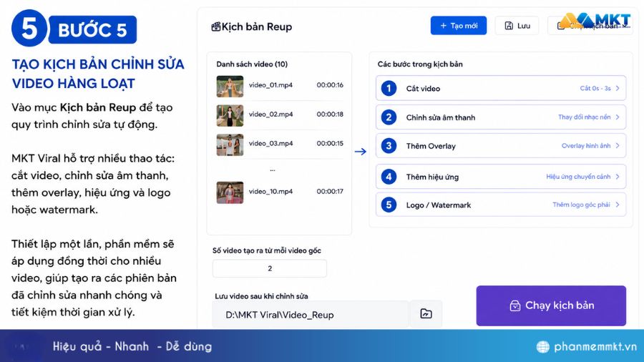Click the Tạo mới button
The height and width of the screenshot is (362, 644).
click(x=459, y=26)
